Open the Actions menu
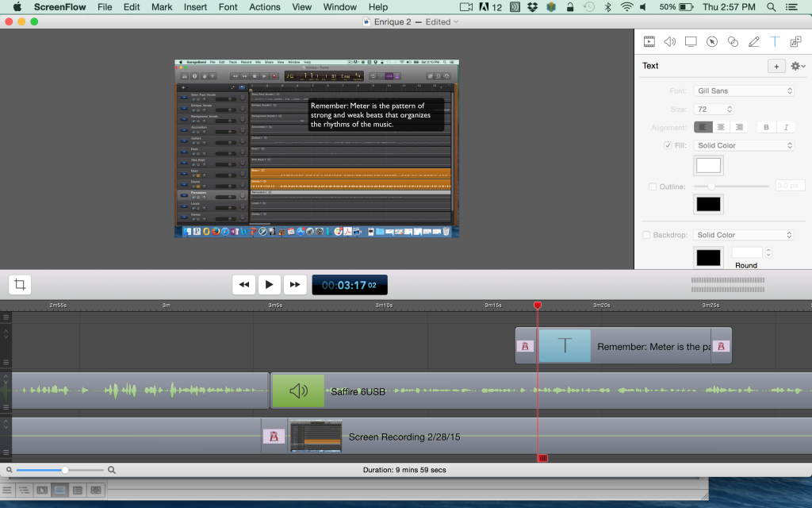 click(265, 6)
